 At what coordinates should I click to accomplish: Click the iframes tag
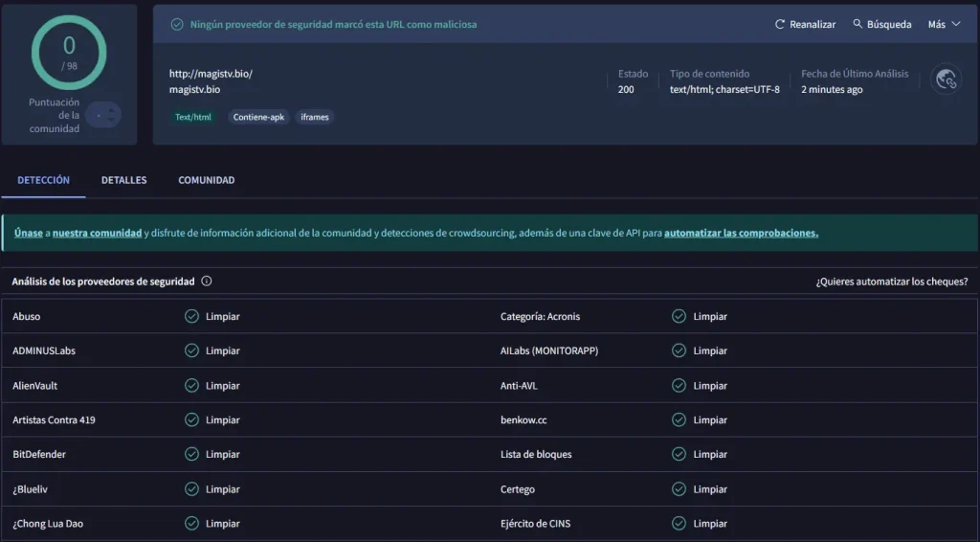click(x=314, y=117)
